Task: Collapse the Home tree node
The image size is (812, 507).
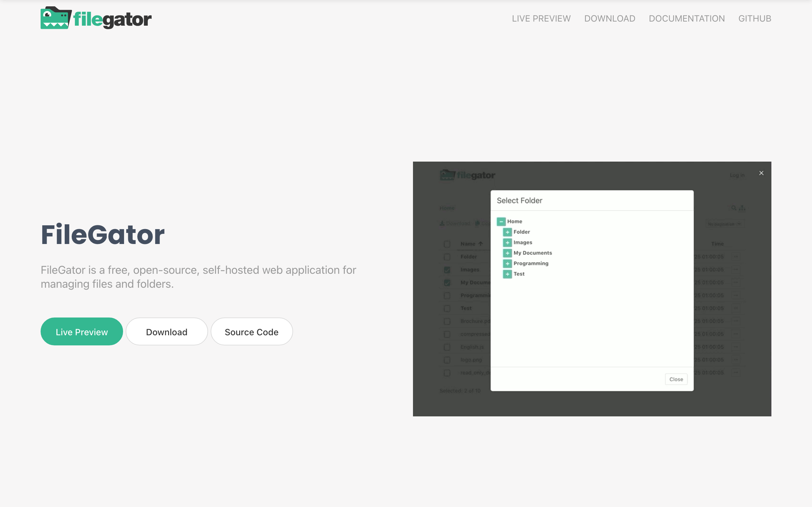Action: point(501,221)
